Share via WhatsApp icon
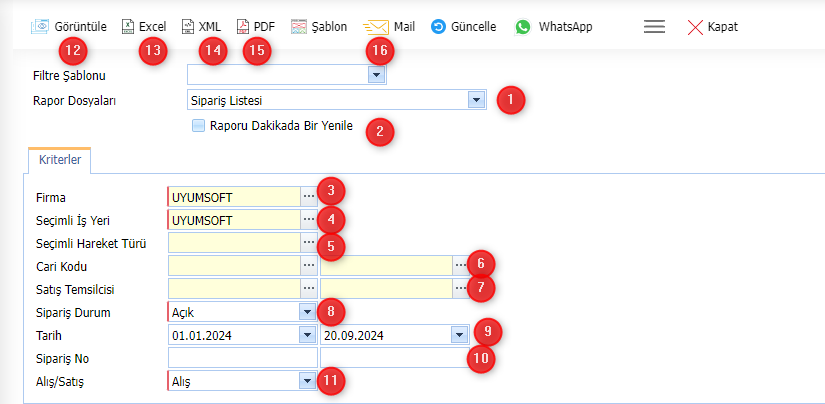This screenshot has height=404, width=825. (523, 27)
